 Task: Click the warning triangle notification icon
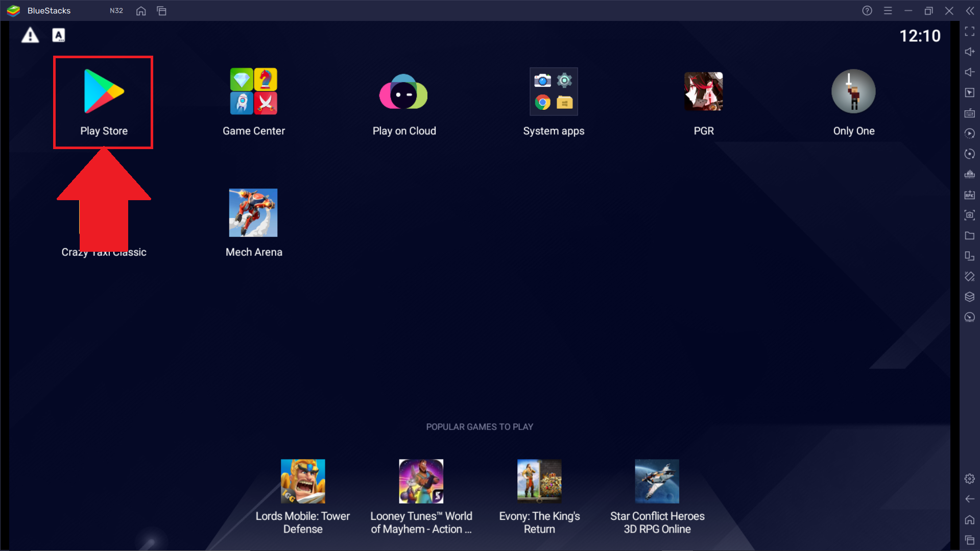point(30,35)
